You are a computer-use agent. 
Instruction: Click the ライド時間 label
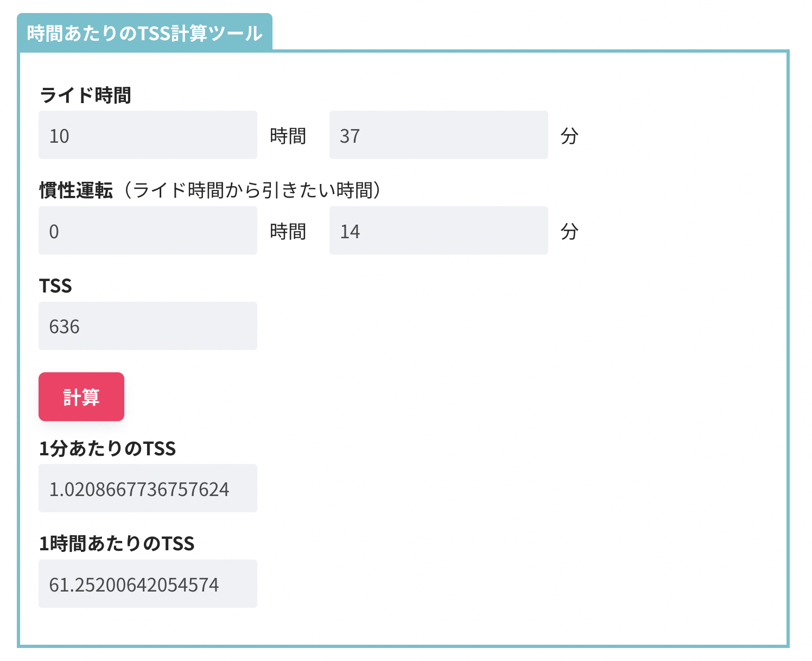85,96
